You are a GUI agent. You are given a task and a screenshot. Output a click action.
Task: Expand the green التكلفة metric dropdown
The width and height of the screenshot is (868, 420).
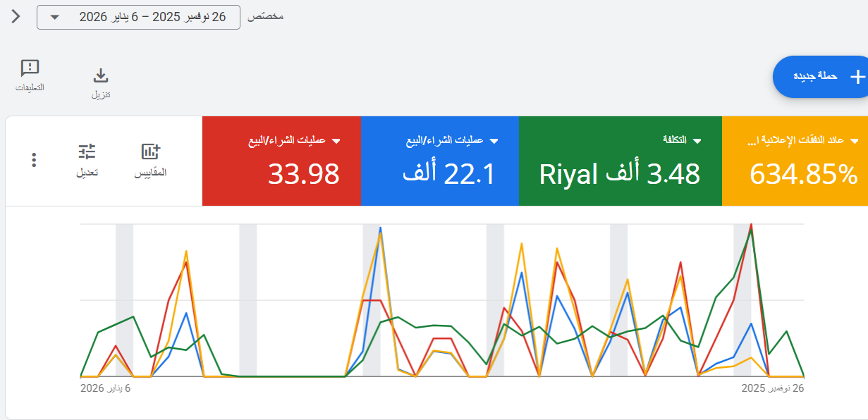[x=697, y=140]
